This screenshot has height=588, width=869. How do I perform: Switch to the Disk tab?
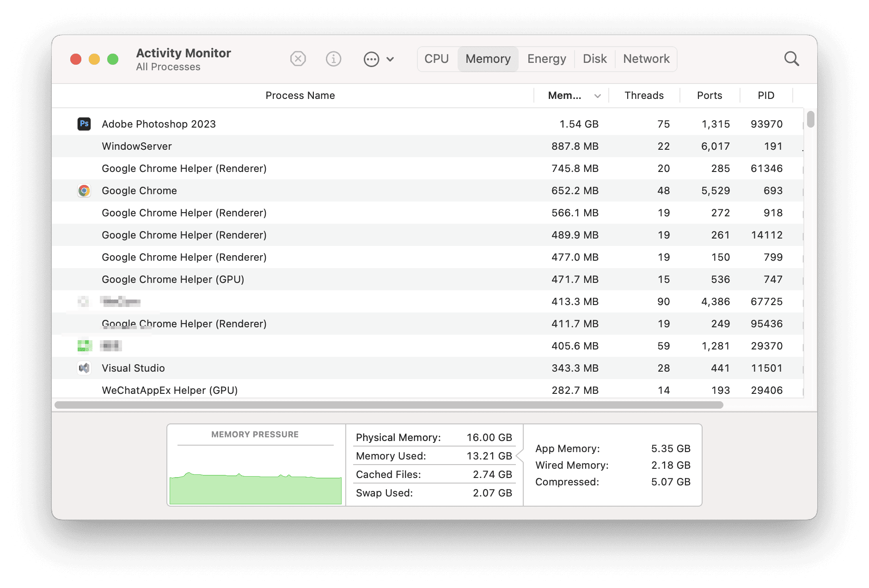595,59
